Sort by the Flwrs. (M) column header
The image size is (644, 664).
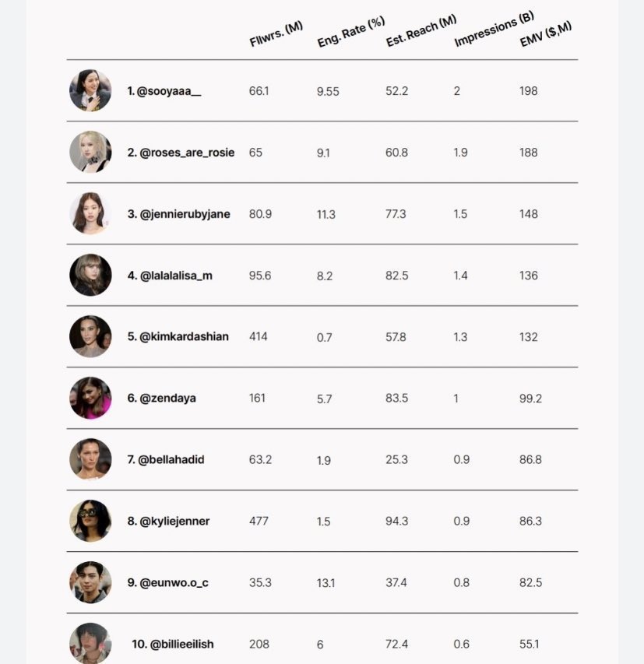tap(276, 35)
